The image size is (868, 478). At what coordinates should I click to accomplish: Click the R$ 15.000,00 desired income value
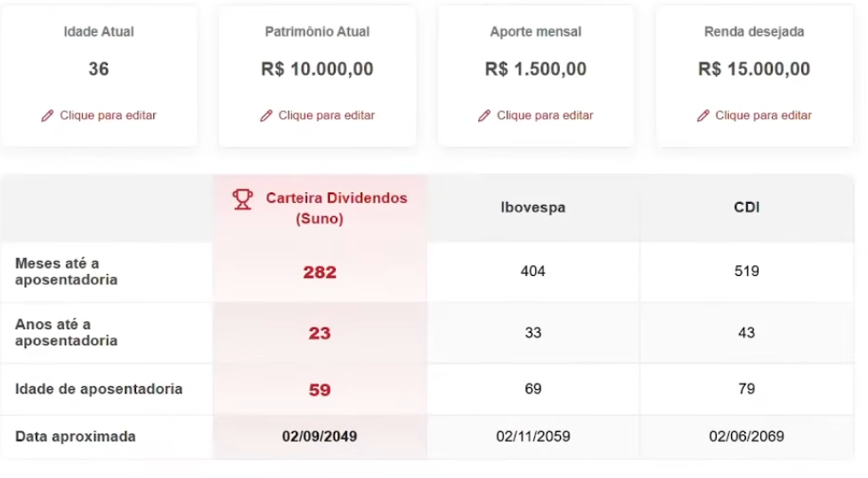tap(754, 69)
